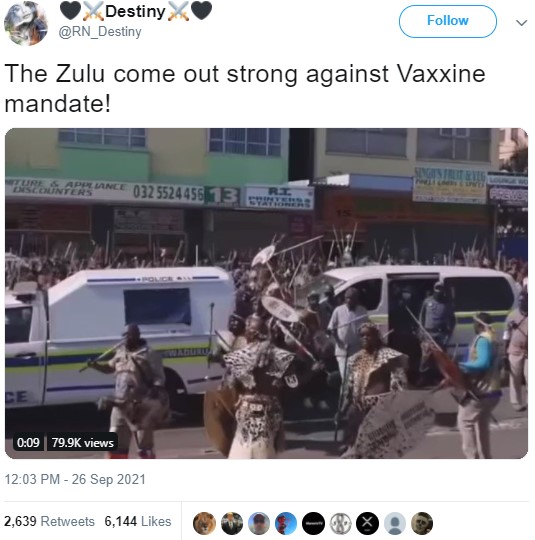Open the white ornate emblem liker avatar
Screen dimensions: 535x540
point(341,523)
